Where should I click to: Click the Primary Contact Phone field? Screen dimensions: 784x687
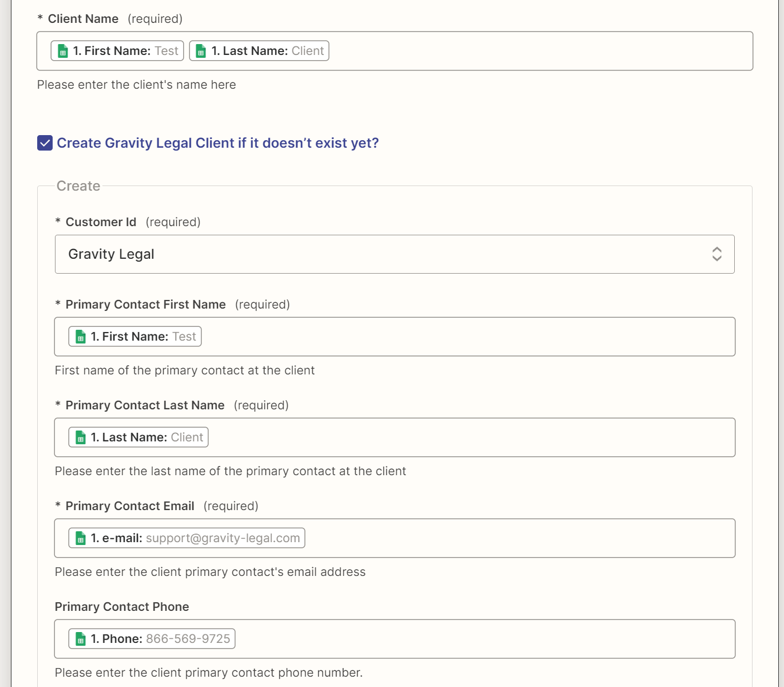pos(395,639)
